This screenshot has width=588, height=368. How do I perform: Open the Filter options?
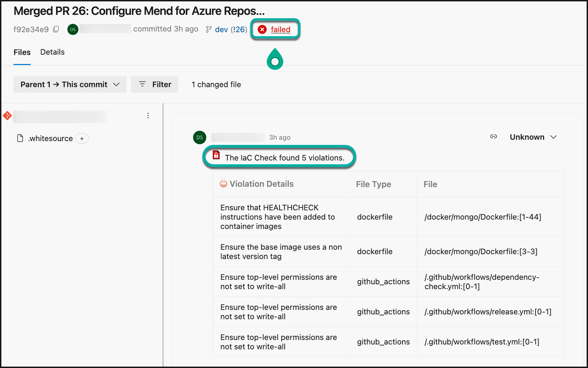point(154,84)
